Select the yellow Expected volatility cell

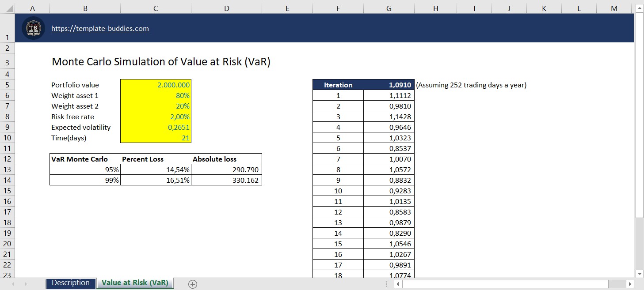(x=156, y=127)
